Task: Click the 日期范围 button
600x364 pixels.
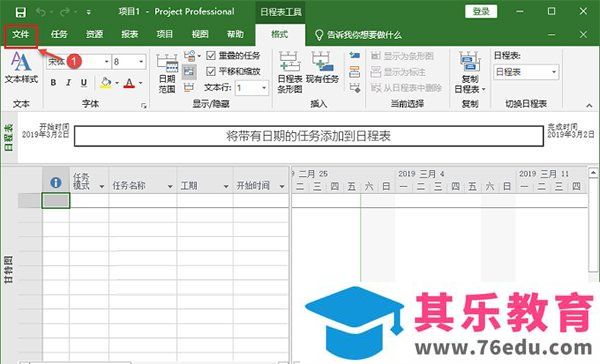Action: (167, 74)
